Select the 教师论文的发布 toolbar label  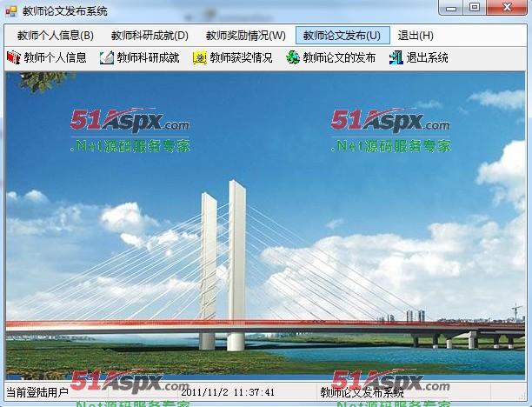click(x=339, y=57)
